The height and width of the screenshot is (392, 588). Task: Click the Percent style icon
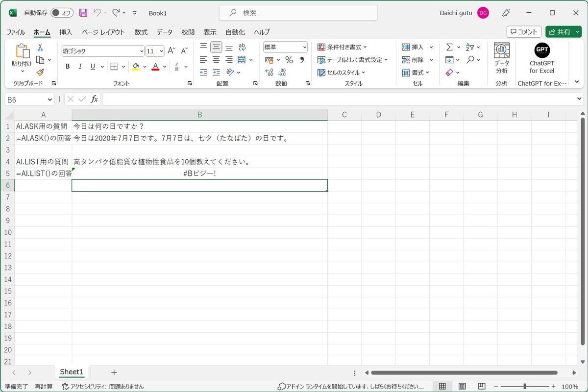[x=289, y=60]
